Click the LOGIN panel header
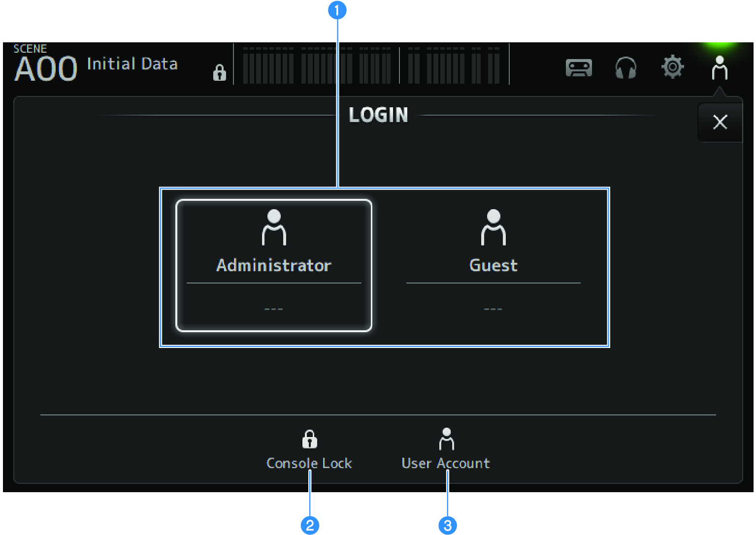 378,115
